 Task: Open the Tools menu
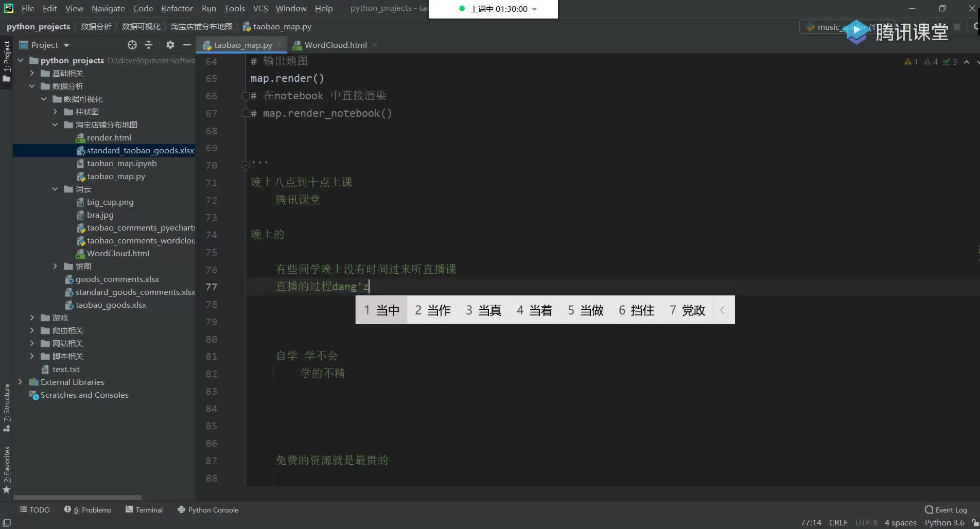point(234,8)
